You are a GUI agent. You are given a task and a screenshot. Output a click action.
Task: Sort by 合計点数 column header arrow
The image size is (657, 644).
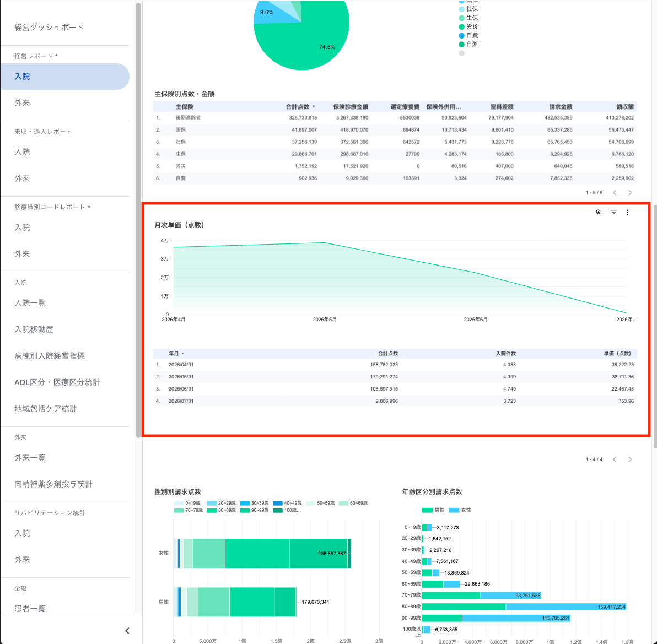(314, 107)
